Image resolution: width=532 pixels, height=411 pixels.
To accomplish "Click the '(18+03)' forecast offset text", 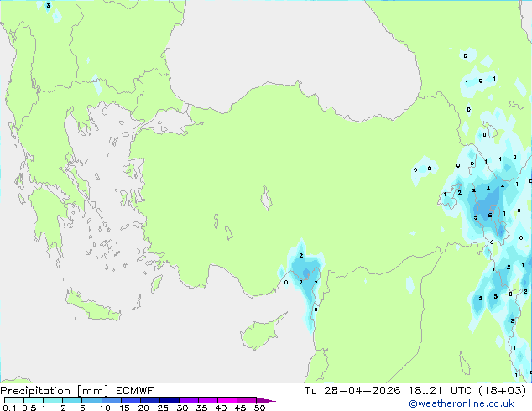I will click(x=503, y=391).
